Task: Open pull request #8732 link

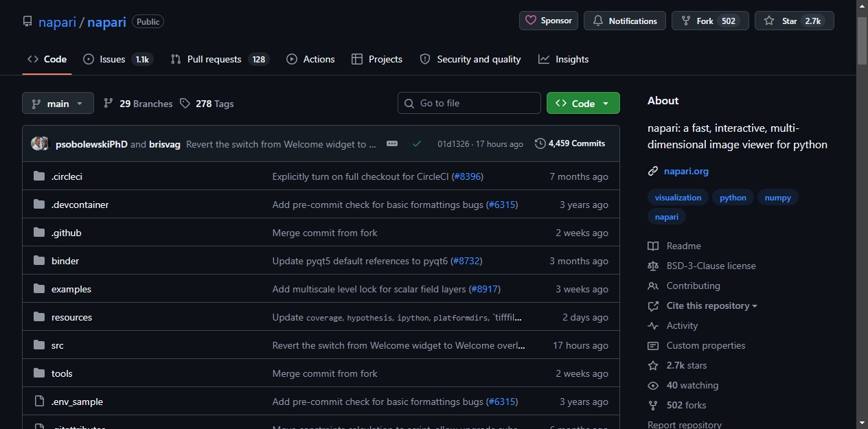Action: point(466,261)
